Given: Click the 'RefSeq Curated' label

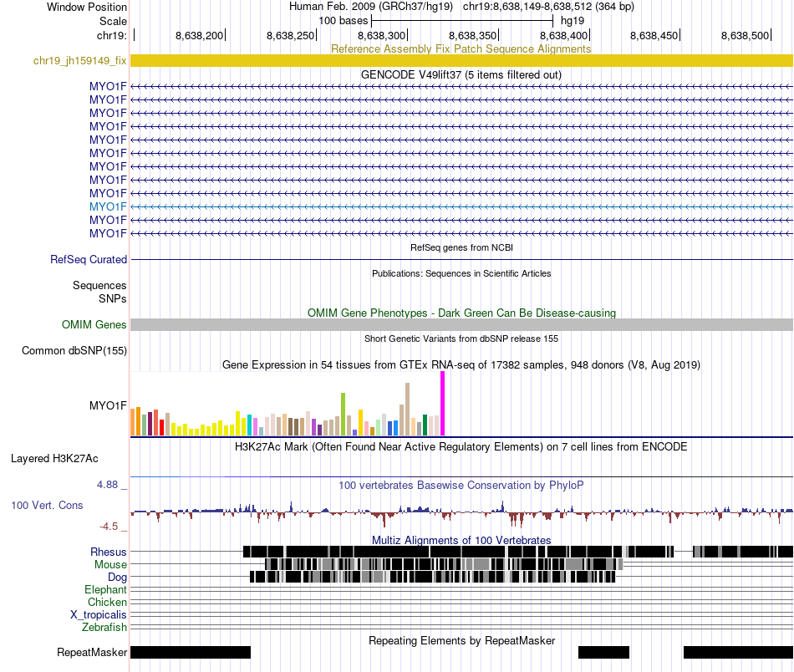Looking at the screenshot, I should pos(88,259).
